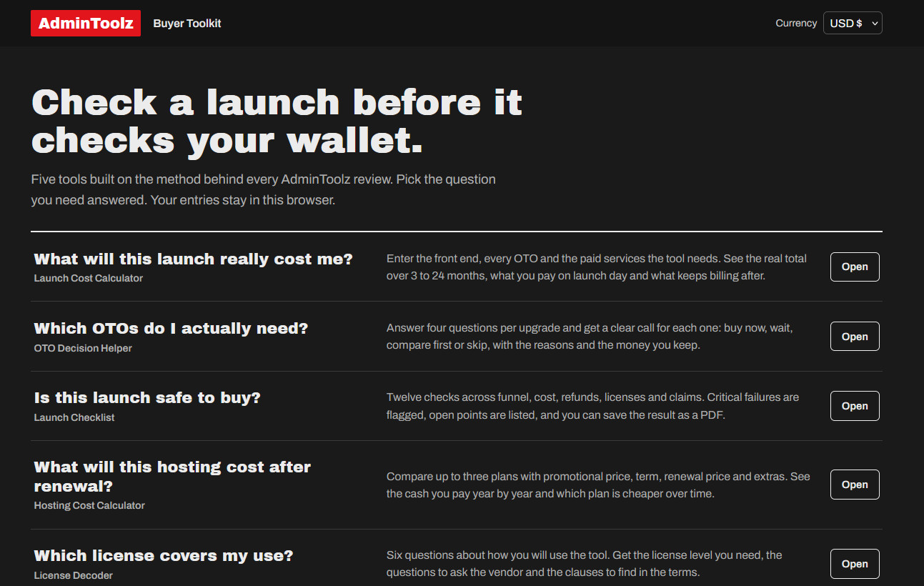Click 'Which license covers my use?' heading
Viewport: 924px width, 586px height.
pos(164,556)
